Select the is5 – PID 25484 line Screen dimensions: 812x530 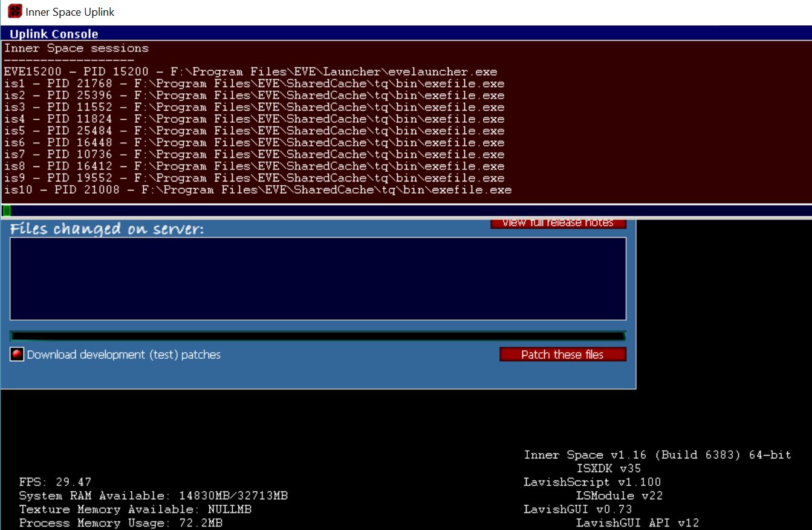click(254, 131)
